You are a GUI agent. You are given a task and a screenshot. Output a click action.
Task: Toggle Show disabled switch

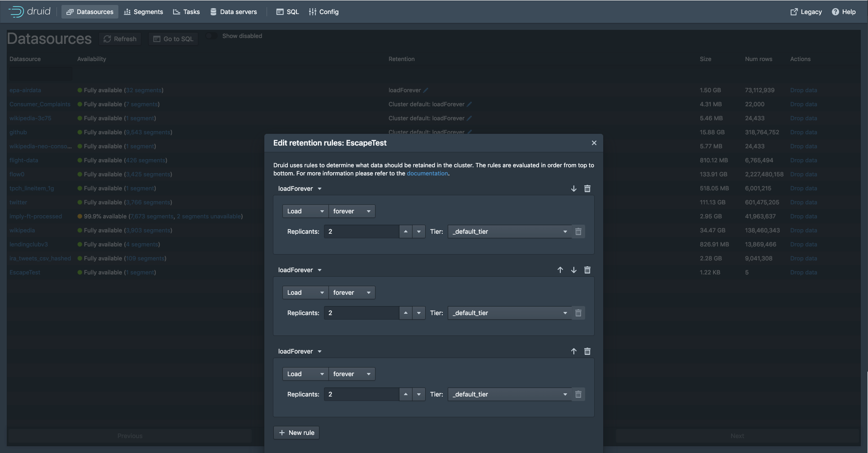coord(211,36)
